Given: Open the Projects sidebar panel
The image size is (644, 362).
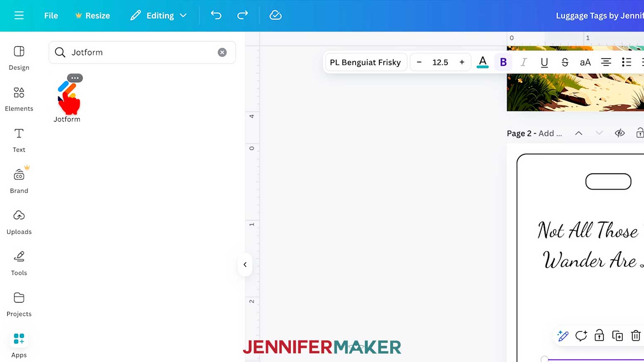Looking at the screenshot, I should 19,305.
